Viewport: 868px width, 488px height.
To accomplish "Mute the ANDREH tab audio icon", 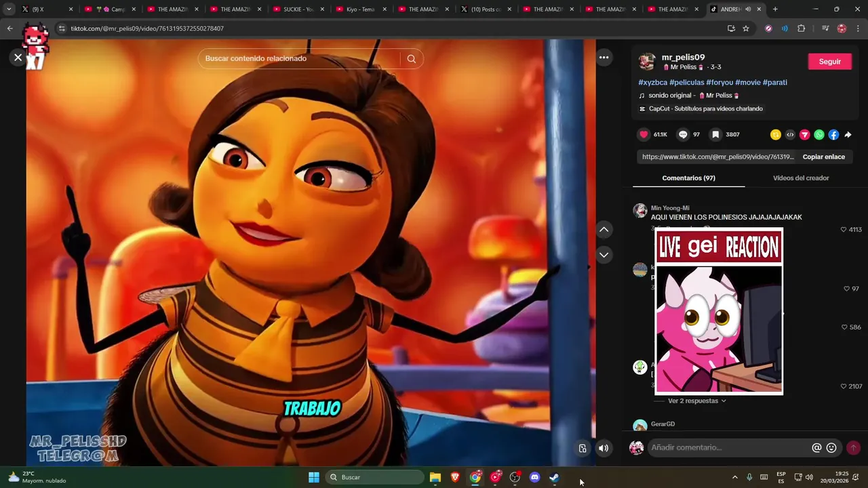I will click(x=748, y=9).
